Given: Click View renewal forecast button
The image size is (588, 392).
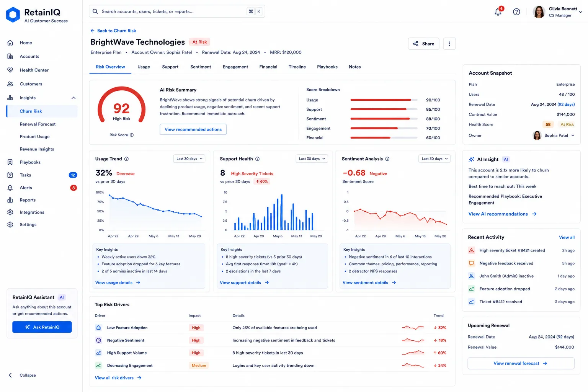Looking at the screenshot, I should click(521, 363).
